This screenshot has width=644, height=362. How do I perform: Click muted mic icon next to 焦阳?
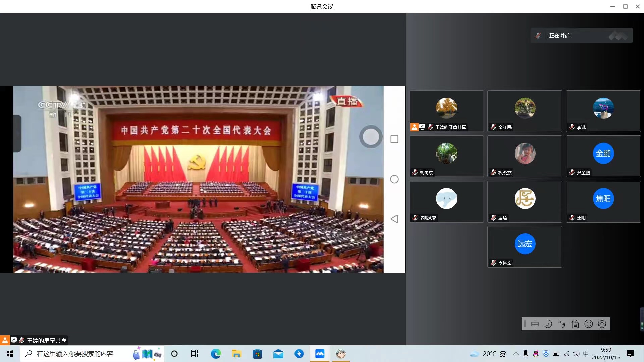click(x=572, y=218)
